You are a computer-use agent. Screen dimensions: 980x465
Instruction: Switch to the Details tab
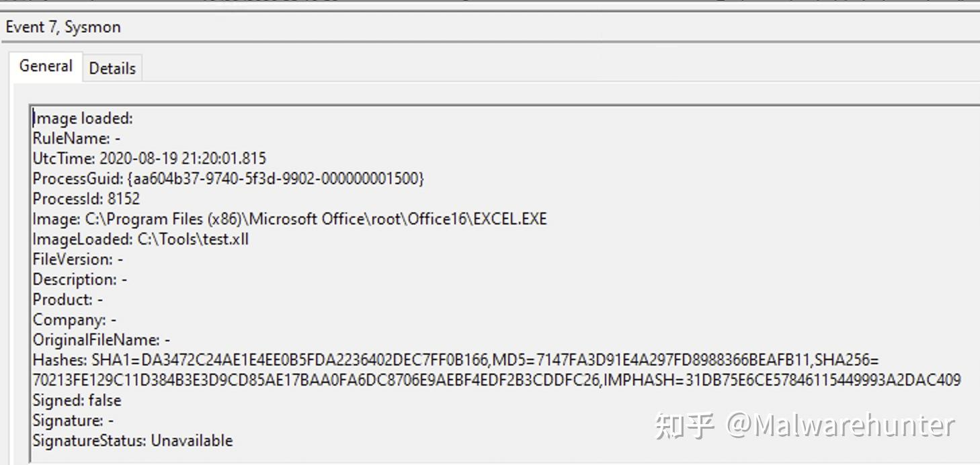[x=112, y=67]
